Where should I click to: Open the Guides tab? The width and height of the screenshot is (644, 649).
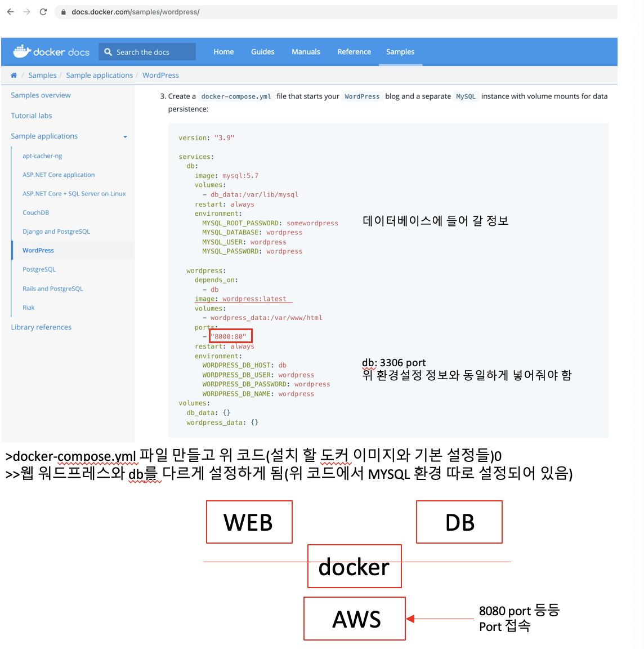pyautogui.click(x=263, y=52)
